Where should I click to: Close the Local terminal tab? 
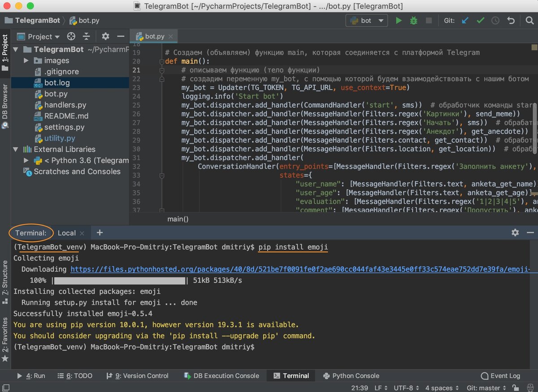82,233
